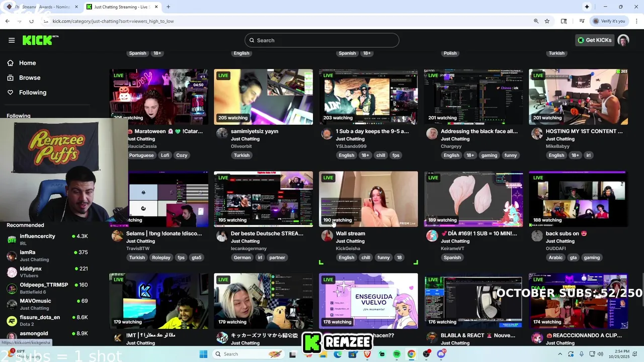The width and height of the screenshot is (644, 362).
Task: Click Get KICKs button
Action: (595, 40)
